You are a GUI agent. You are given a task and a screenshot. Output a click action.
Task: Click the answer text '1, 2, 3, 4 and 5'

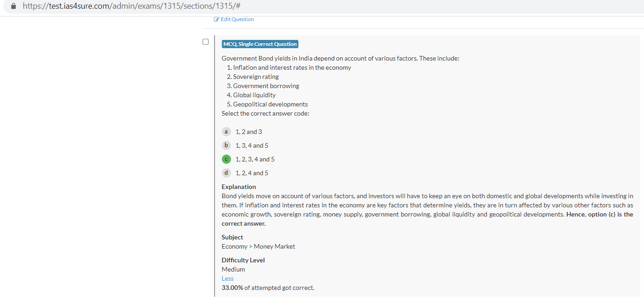coord(255,159)
